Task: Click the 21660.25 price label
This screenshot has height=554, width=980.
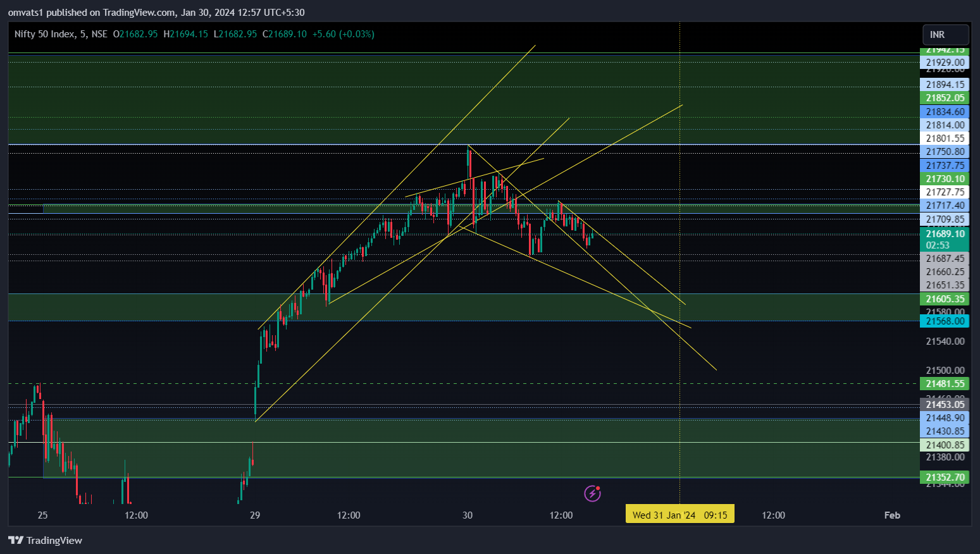Action: click(944, 271)
